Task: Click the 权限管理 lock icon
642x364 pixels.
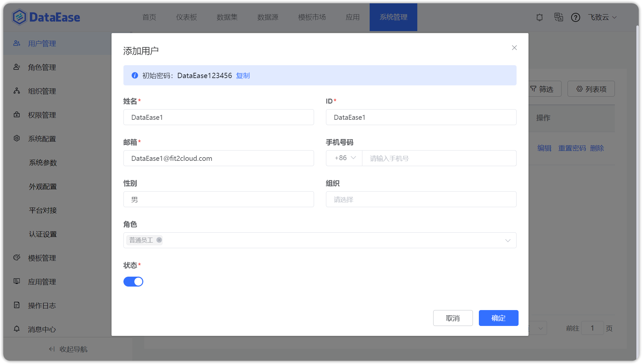Action: coord(17,114)
